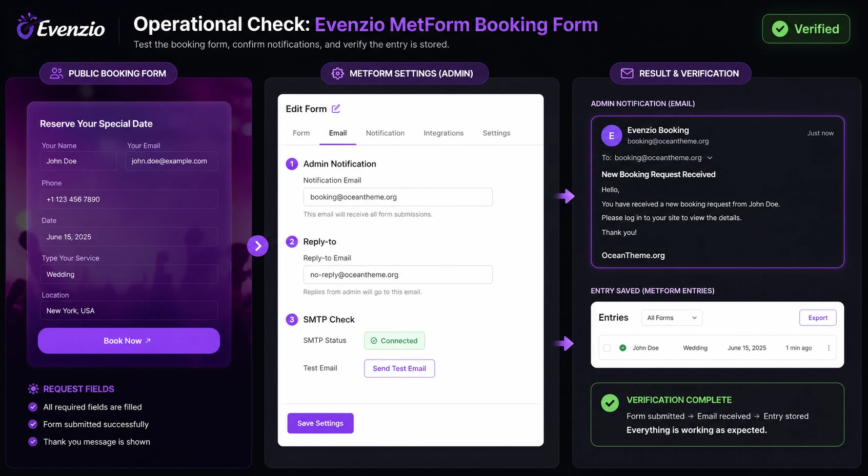Click the 'OceanTheme.org' email signature

pyautogui.click(x=633, y=255)
